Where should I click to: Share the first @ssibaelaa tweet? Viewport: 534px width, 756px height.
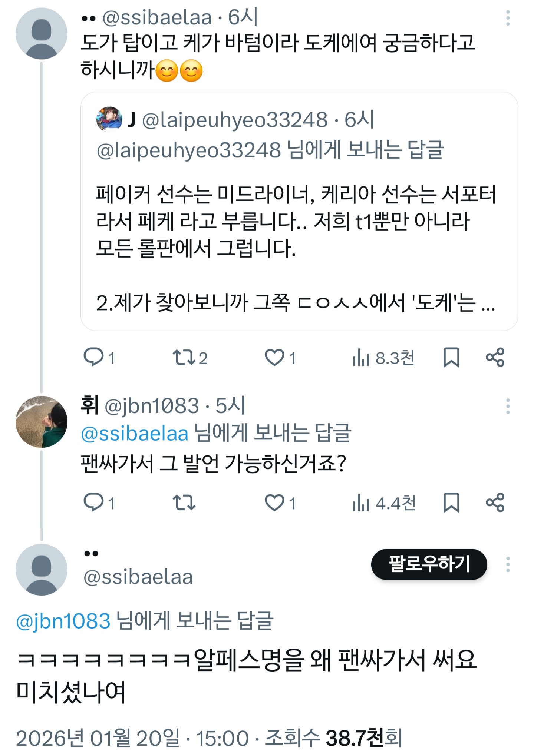click(x=495, y=357)
